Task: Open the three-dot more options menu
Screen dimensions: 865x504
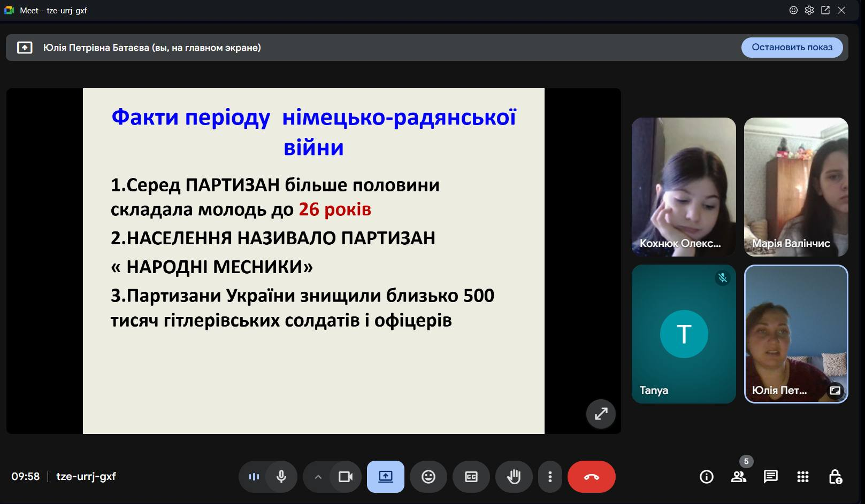Action: (x=550, y=477)
